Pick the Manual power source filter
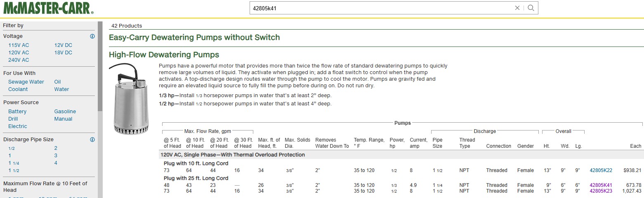This screenshot has height=198, width=644. [x=63, y=119]
